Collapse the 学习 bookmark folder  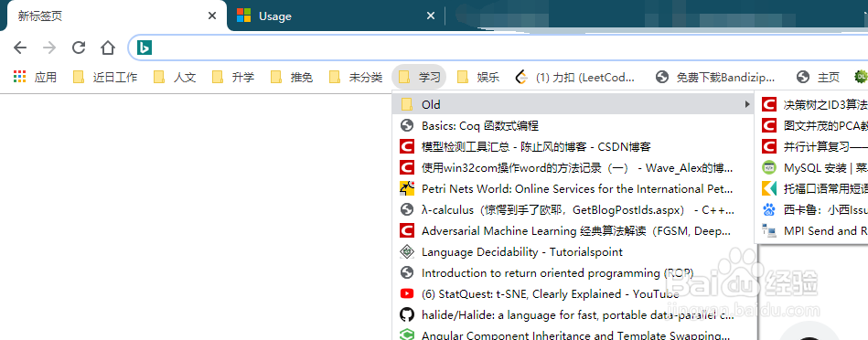419,77
